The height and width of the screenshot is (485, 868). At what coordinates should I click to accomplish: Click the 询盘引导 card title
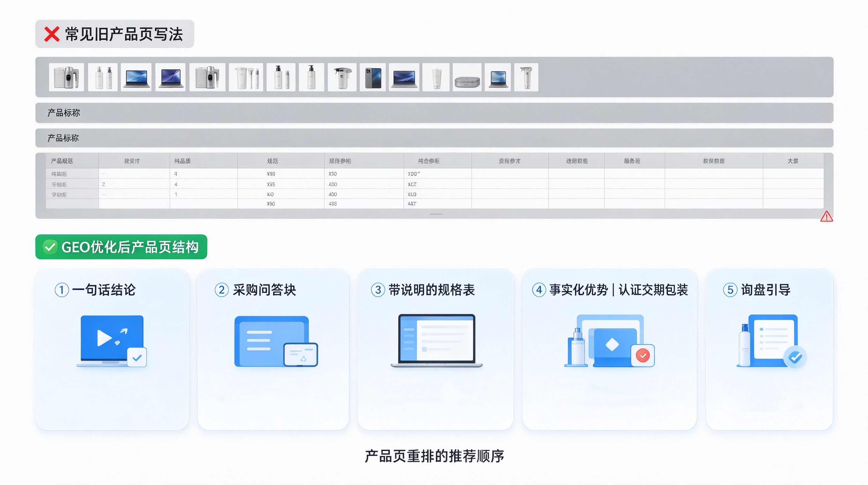coord(766,290)
